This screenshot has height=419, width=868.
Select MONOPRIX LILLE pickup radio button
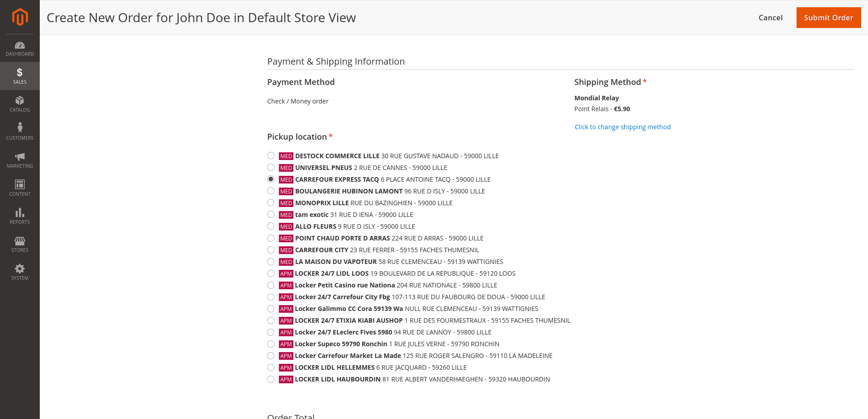(x=271, y=203)
